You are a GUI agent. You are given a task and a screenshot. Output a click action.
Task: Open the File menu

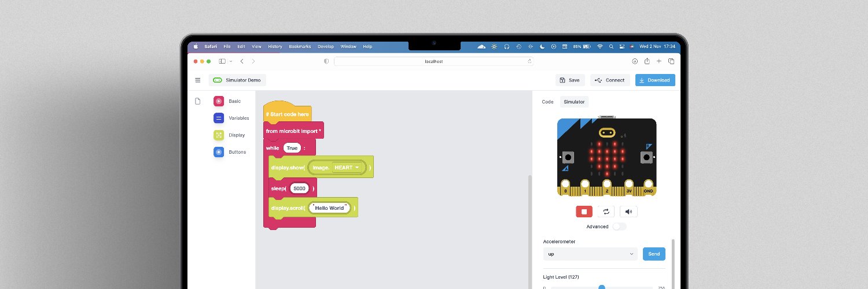coord(227,46)
